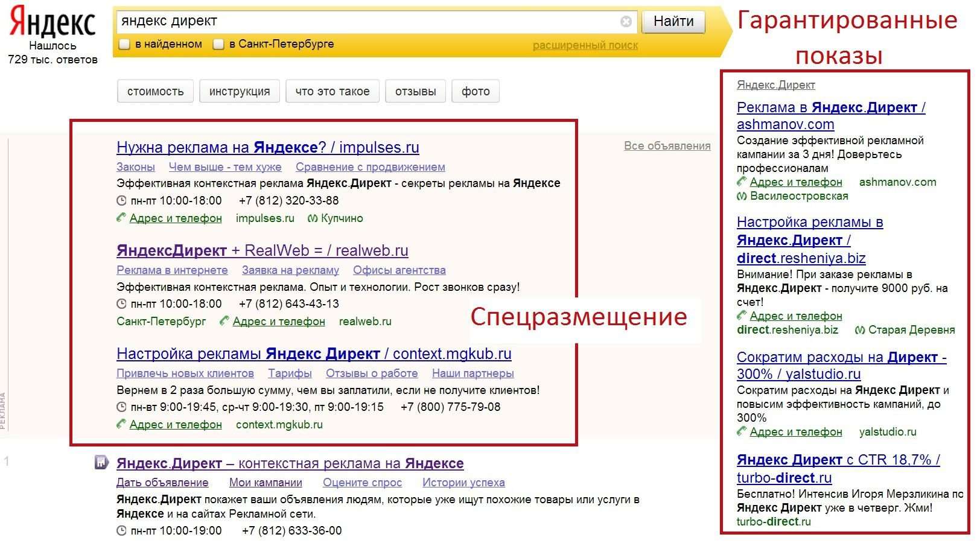Open ad 'Сократим расходы на Директ - 300% / yalstudio.ru'
Screen dimensions: 980x543
pyautogui.click(x=842, y=365)
